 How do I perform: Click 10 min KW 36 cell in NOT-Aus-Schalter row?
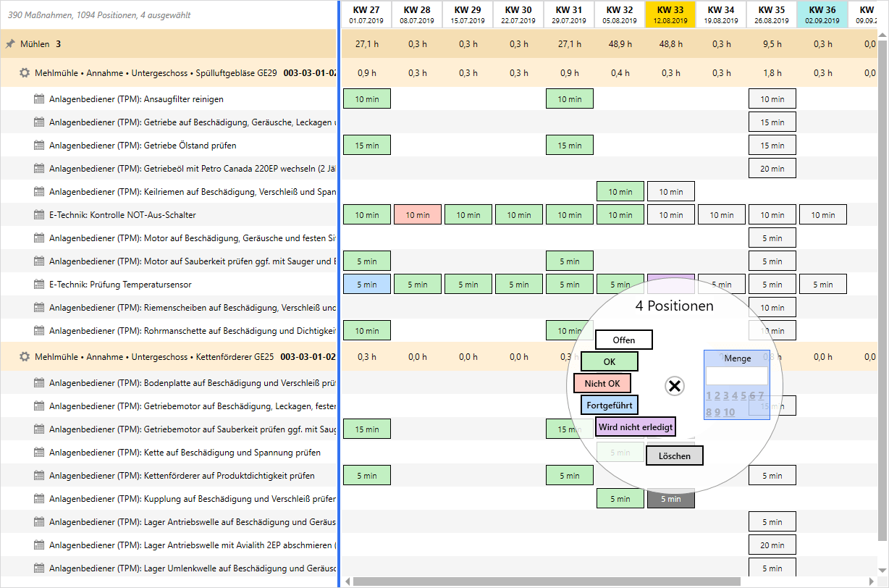[823, 215]
